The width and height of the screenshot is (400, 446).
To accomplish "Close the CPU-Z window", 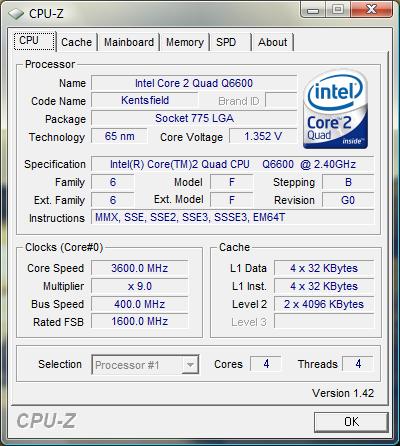I will 371,9.
